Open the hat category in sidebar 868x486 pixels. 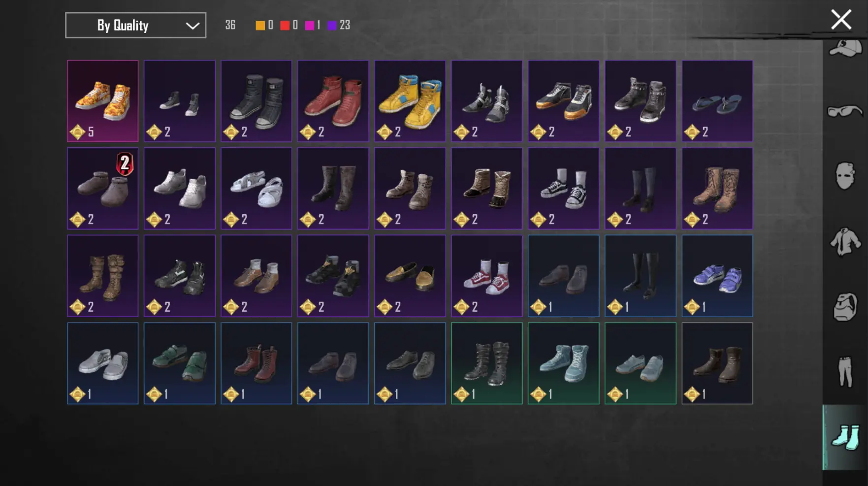[x=845, y=49]
